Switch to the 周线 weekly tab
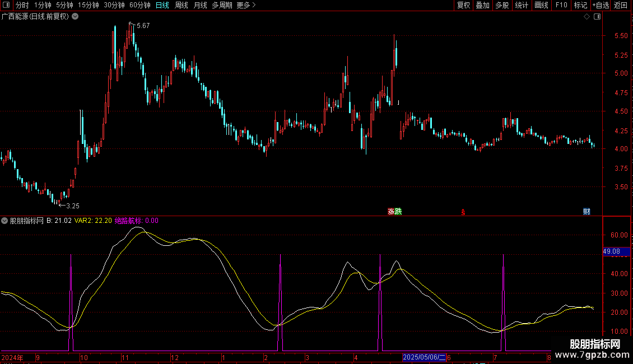The width and height of the screenshot is (633, 364). [x=181, y=5]
